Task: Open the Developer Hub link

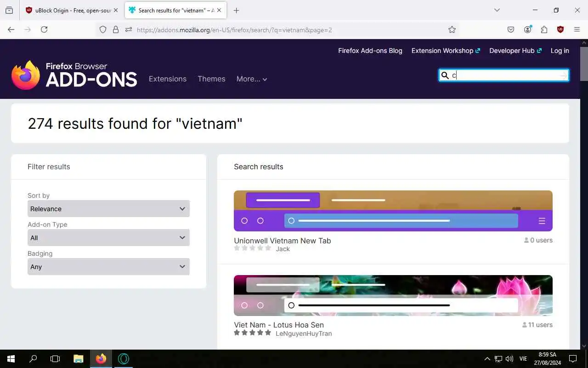Action: point(515,51)
